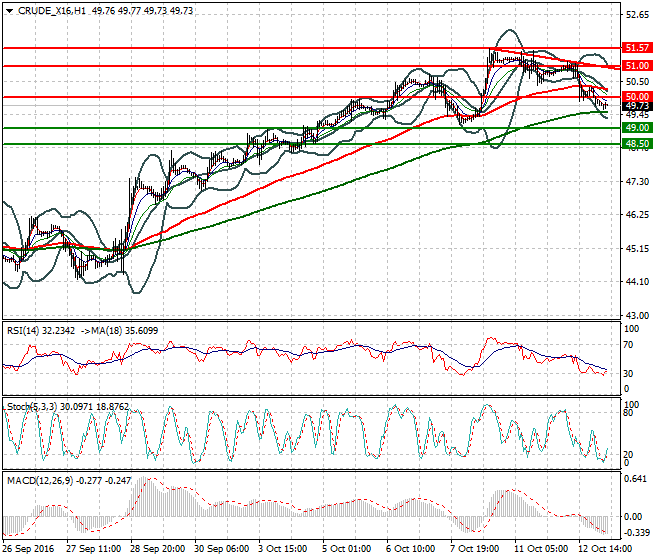Select the 26 Sep 2016 date label
The image size is (660, 560).
[29, 549]
